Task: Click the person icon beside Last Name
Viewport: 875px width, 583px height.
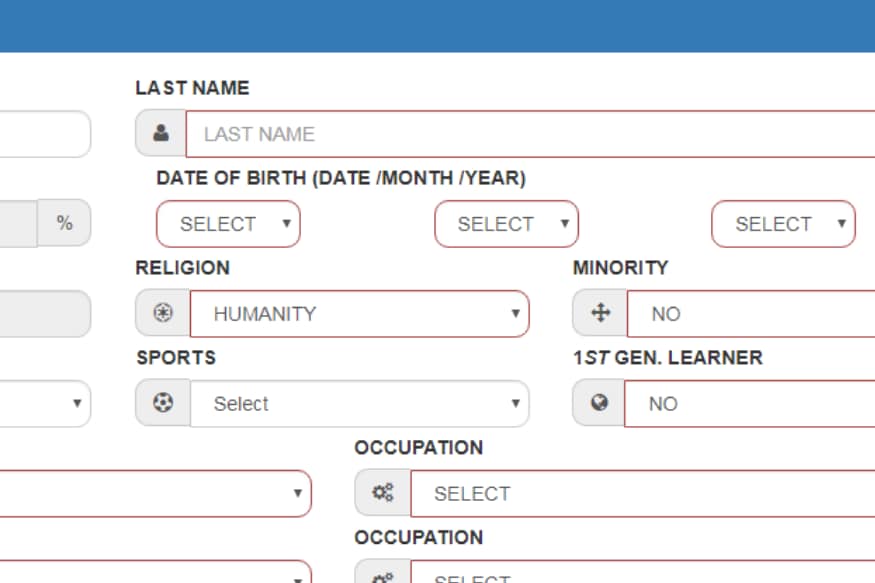Action: [x=161, y=133]
